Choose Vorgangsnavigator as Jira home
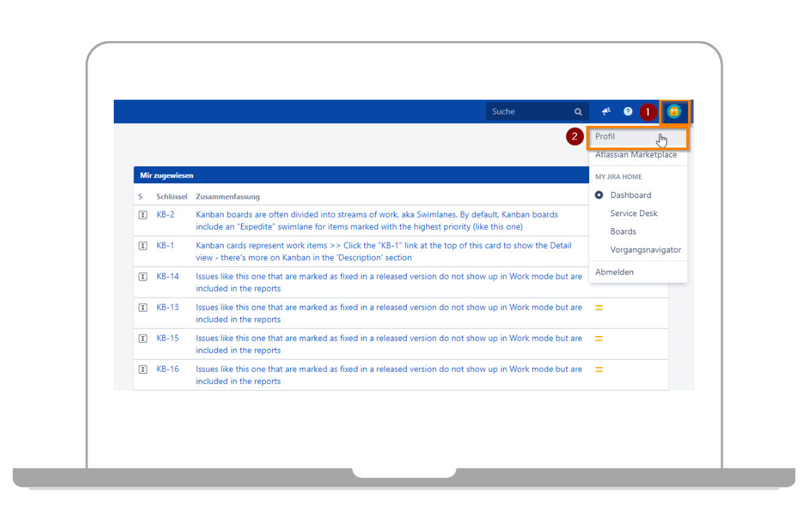Viewport: 808px width, 532px height. pyautogui.click(x=645, y=250)
